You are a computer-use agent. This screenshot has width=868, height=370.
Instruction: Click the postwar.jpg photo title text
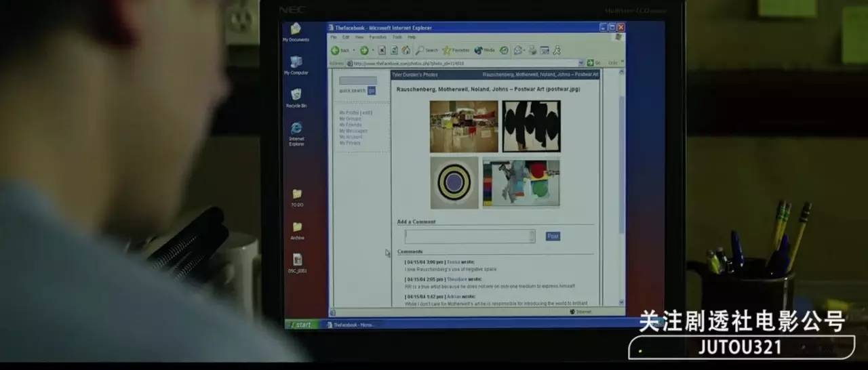pyautogui.click(x=488, y=89)
